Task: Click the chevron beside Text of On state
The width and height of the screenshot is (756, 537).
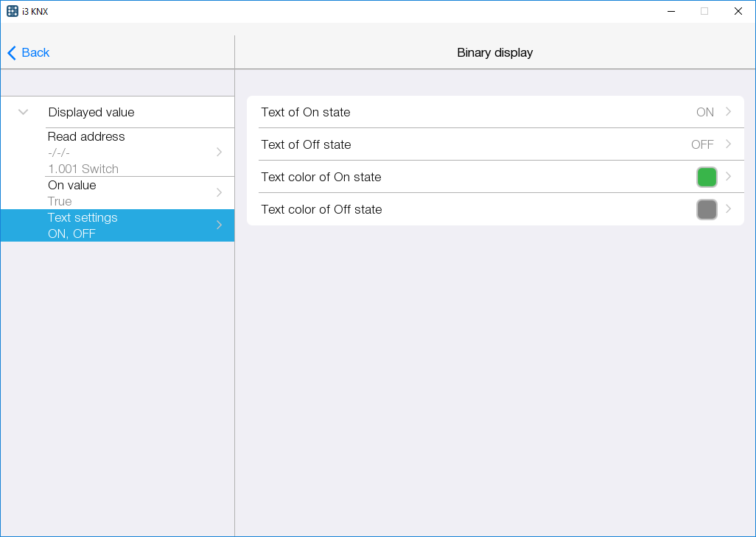Action: (x=728, y=112)
